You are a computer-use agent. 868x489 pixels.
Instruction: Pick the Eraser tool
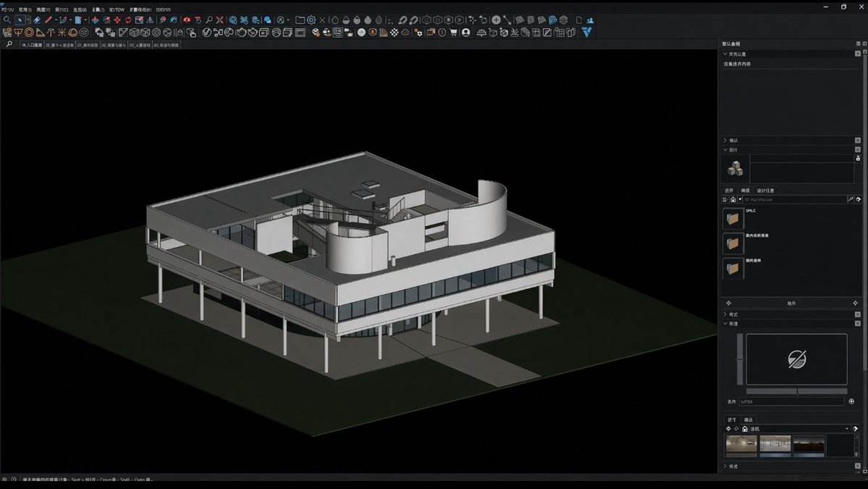click(37, 20)
